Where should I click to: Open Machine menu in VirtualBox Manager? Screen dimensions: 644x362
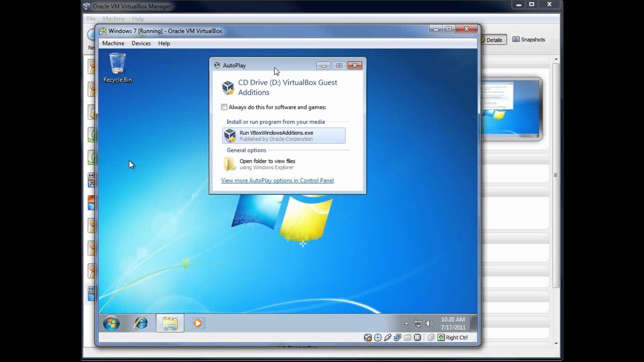(114, 19)
